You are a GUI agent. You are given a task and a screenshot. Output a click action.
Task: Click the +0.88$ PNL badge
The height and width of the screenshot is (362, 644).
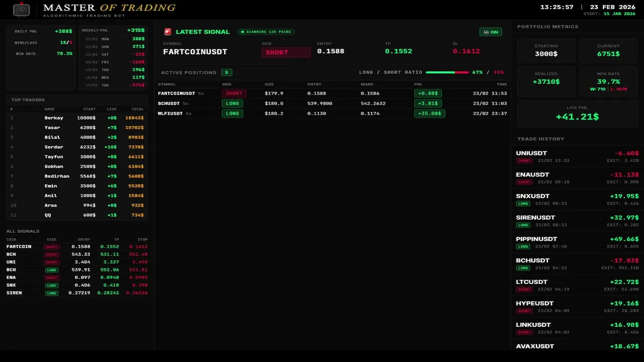[x=428, y=94]
